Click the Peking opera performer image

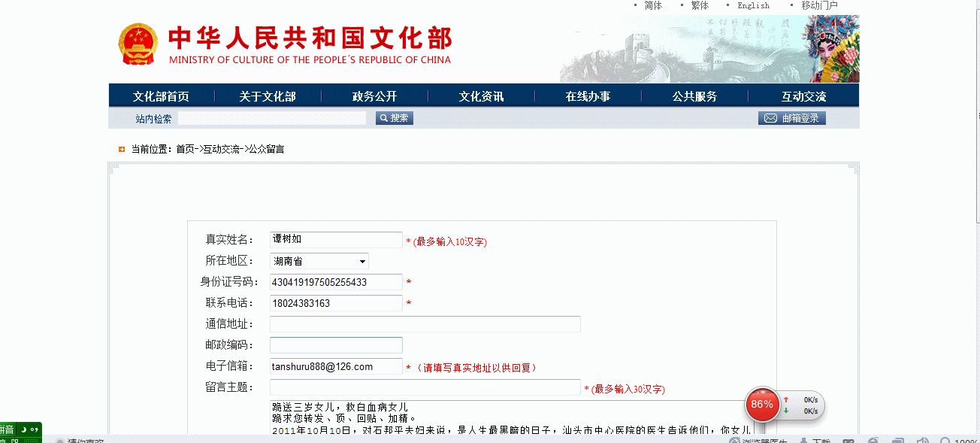pos(832,49)
